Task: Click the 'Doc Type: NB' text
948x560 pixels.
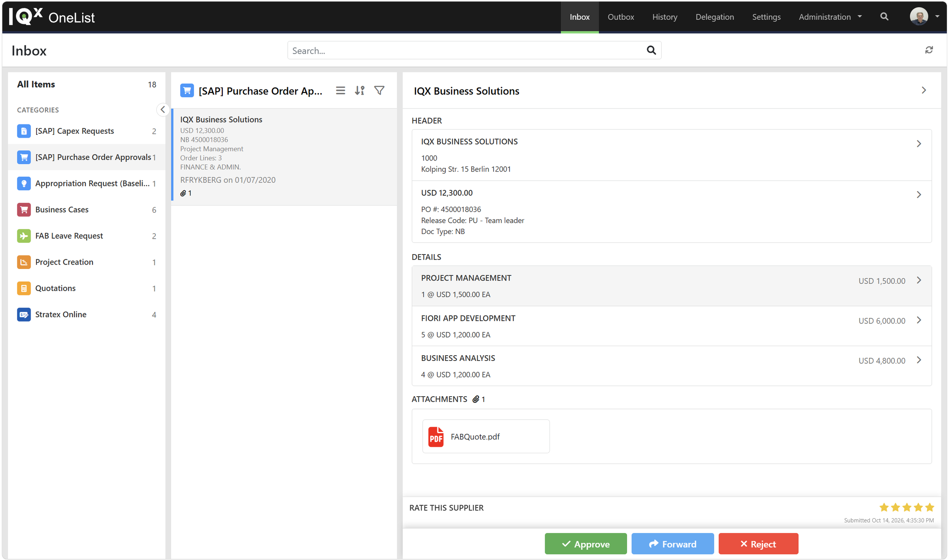Action: click(443, 231)
